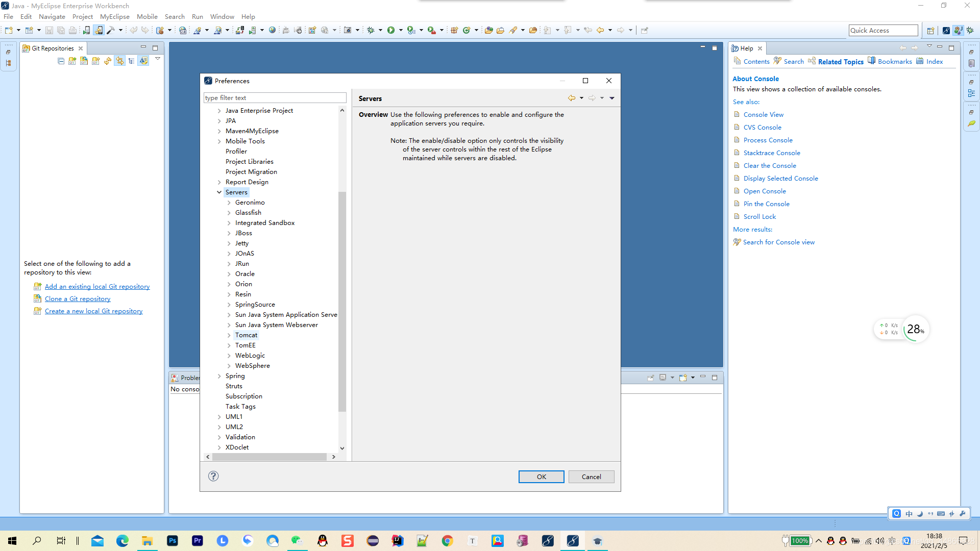The image size is (980, 551).
Task: Click the green Run play toolbar icon
Action: pos(390,31)
